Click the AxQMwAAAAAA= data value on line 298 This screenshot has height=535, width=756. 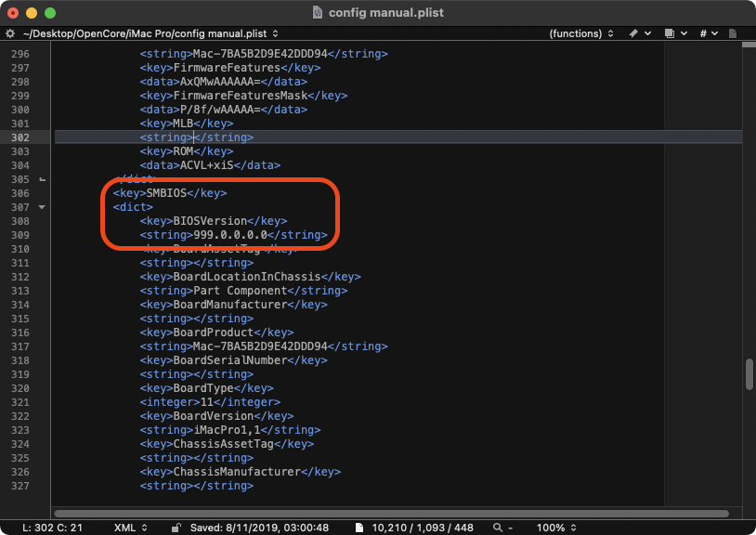tap(220, 82)
